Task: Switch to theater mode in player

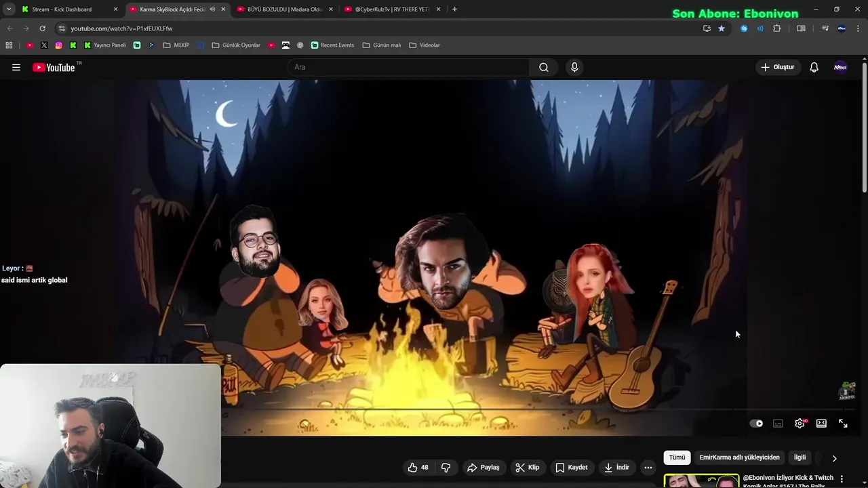Action: tap(821, 423)
